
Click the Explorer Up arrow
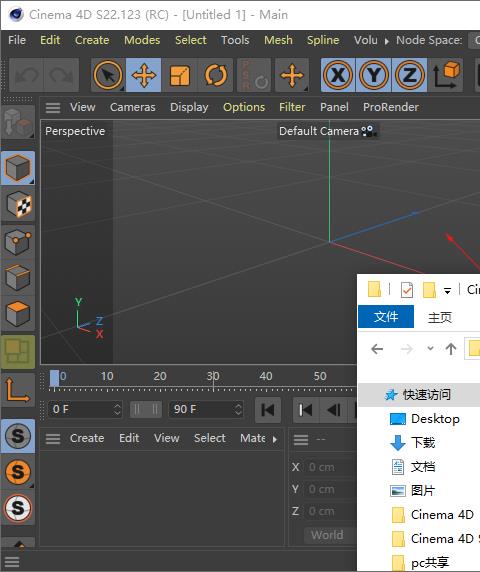451,349
